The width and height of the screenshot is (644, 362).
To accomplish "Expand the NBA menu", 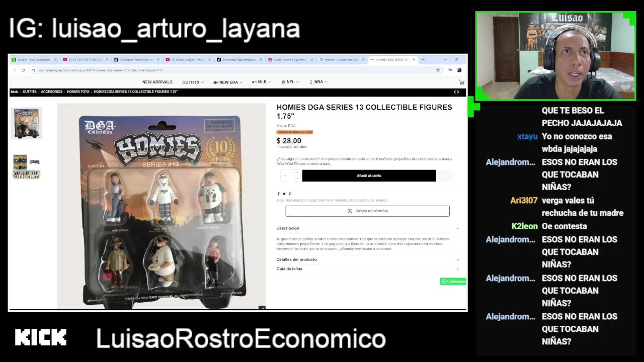I will tap(318, 81).
